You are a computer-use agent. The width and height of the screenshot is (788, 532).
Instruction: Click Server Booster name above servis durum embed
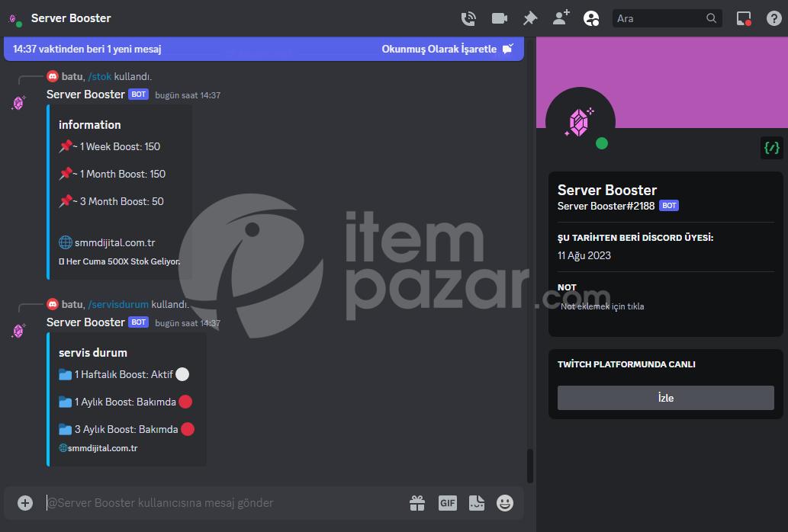[x=85, y=322]
